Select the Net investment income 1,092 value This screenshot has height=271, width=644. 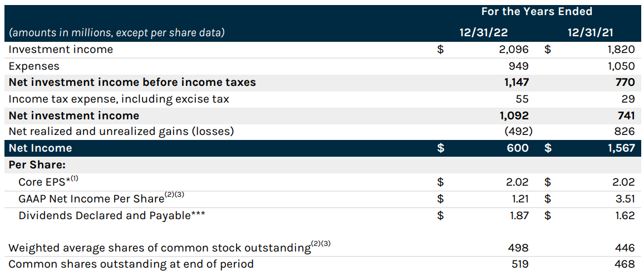click(514, 115)
